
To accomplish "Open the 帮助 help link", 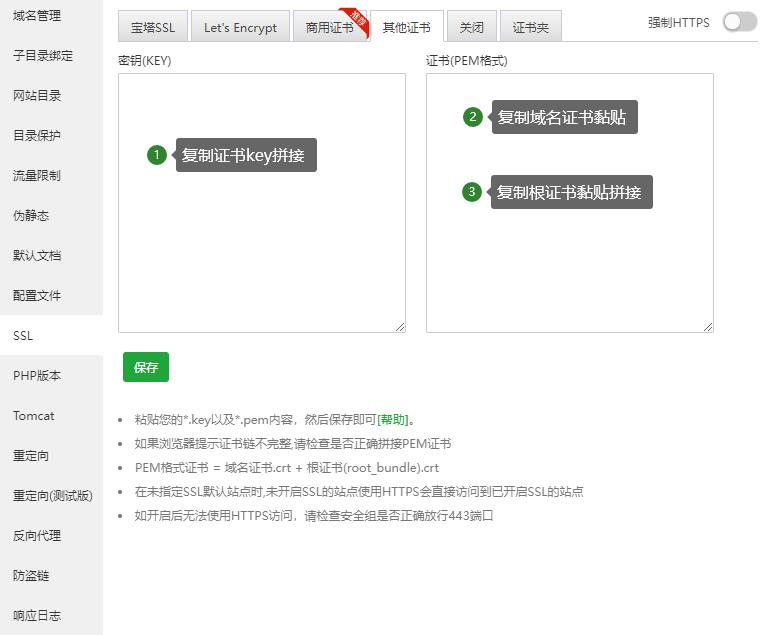I will tap(392, 420).
